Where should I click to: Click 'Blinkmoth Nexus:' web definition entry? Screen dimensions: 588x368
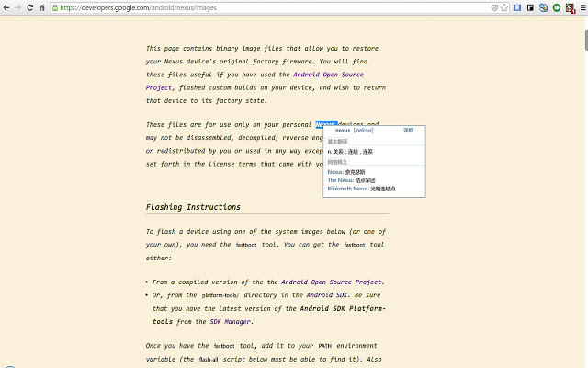[361, 189]
